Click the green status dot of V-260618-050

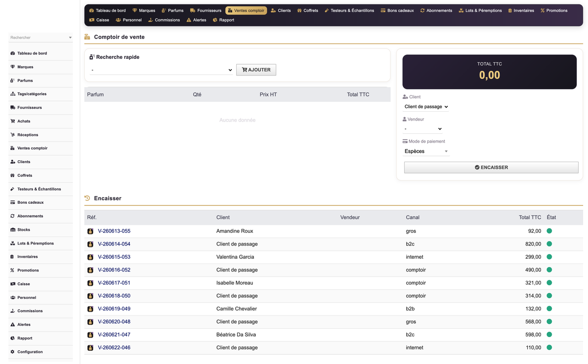pyautogui.click(x=549, y=296)
